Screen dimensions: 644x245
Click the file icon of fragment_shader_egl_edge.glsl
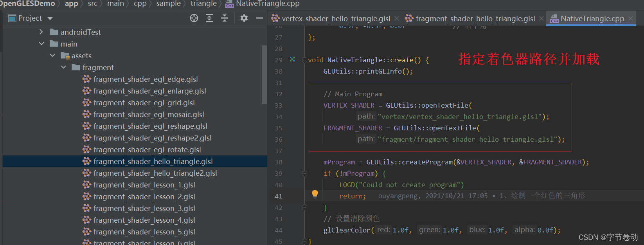[x=87, y=79]
